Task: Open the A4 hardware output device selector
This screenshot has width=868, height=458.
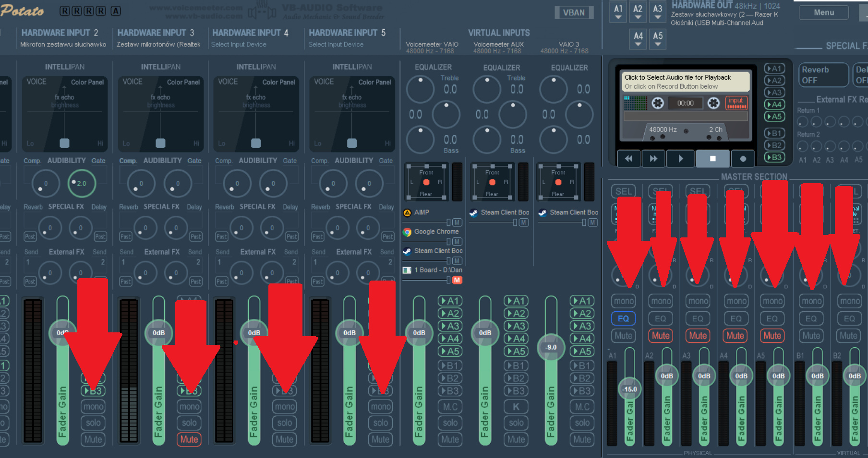Action: point(638,39)
